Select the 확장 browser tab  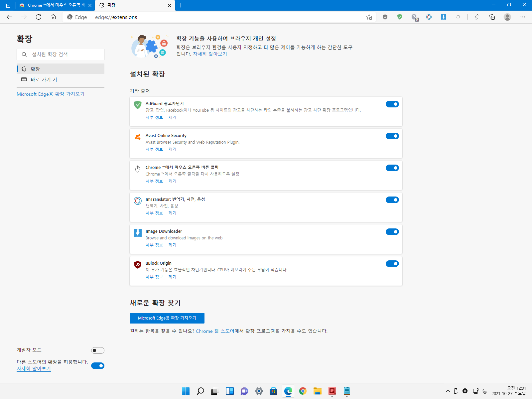(x=135, y=5)
